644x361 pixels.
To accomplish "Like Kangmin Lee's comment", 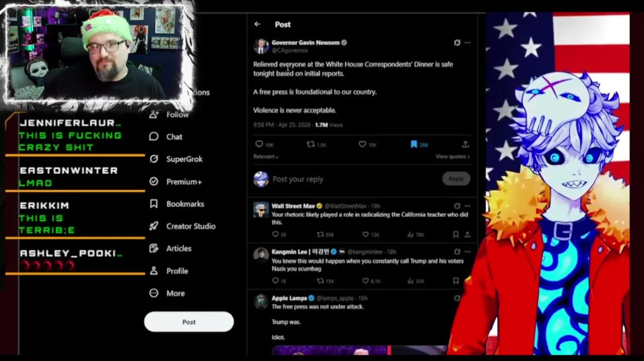I will (365, 281).
